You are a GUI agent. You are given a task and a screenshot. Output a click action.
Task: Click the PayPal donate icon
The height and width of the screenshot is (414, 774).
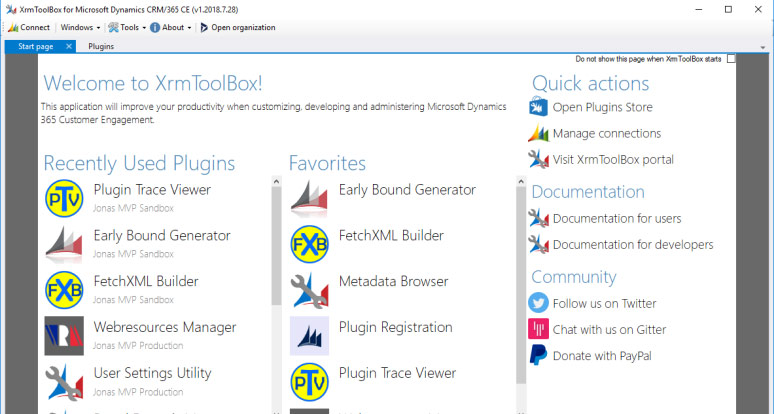coord(539,355)
